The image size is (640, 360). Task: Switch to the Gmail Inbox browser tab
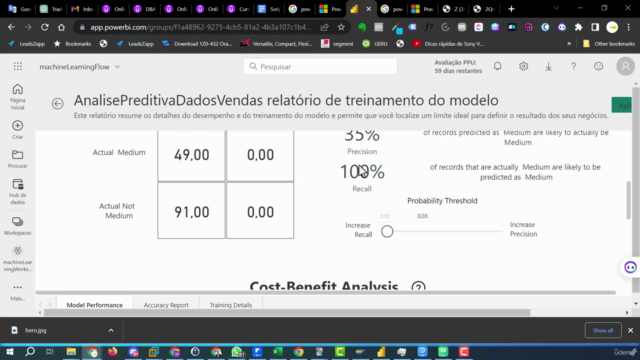click(82, 9)
